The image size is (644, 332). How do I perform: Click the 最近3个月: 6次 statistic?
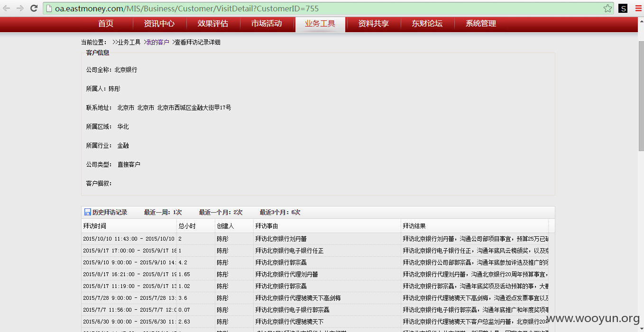(x=280, y=212)
